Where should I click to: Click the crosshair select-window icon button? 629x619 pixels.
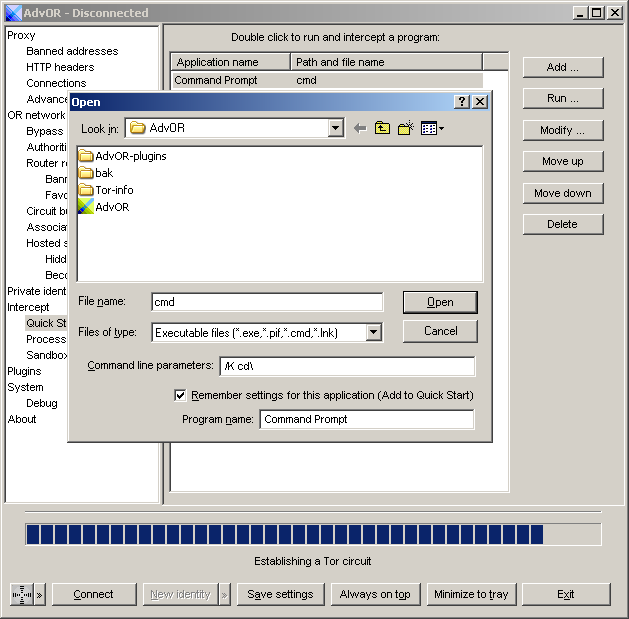22,594
